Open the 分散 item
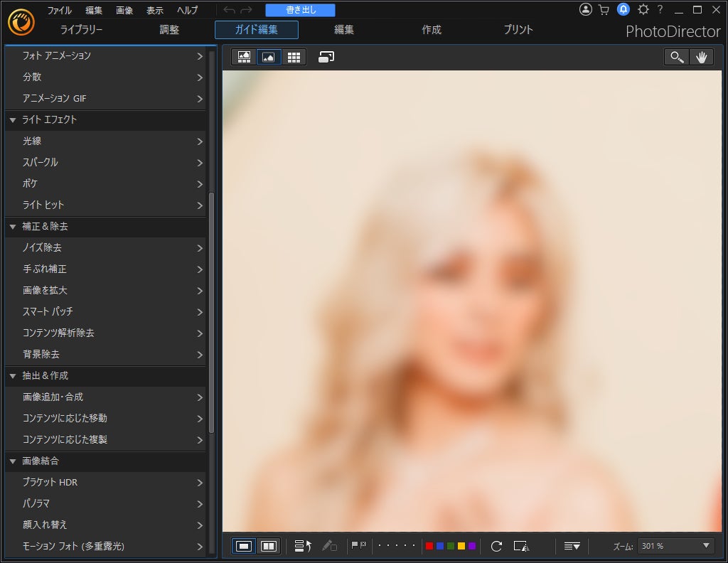728x563 pixels. pyautogui.click(x=105, y=77)
